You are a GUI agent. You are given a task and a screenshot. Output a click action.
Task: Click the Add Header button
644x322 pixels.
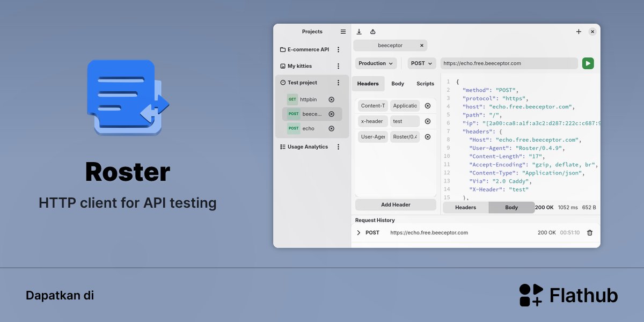[x=396, y=204]
